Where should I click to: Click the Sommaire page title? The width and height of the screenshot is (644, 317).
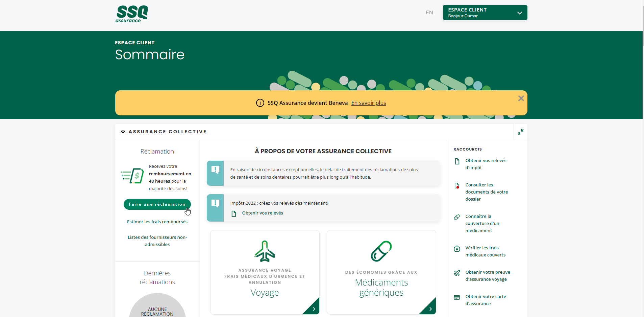[150, 55]
